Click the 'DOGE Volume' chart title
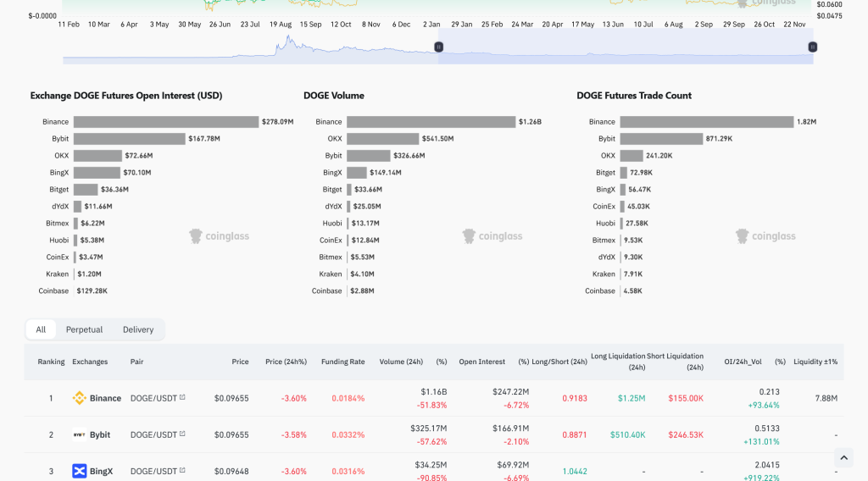Image resolution: width=868 pixels, height=481 pixels. (x=334, y=96)
